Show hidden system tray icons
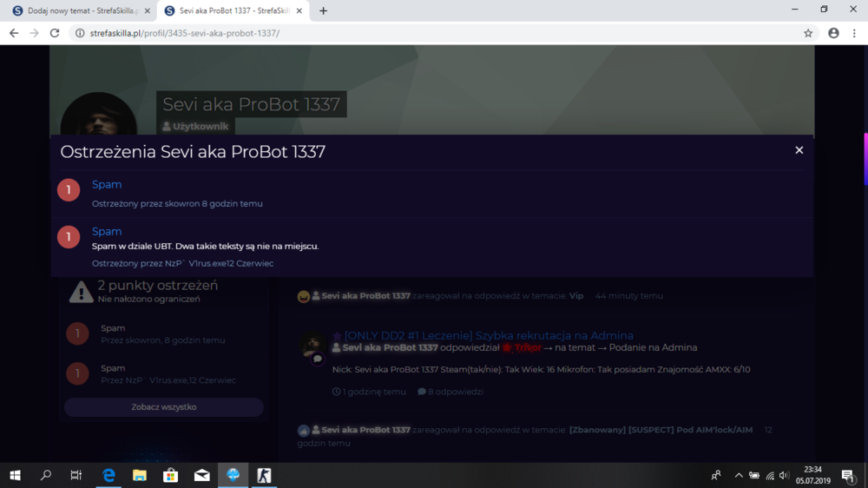This screenshot has width=868, height=488. (x=739, y=475)
